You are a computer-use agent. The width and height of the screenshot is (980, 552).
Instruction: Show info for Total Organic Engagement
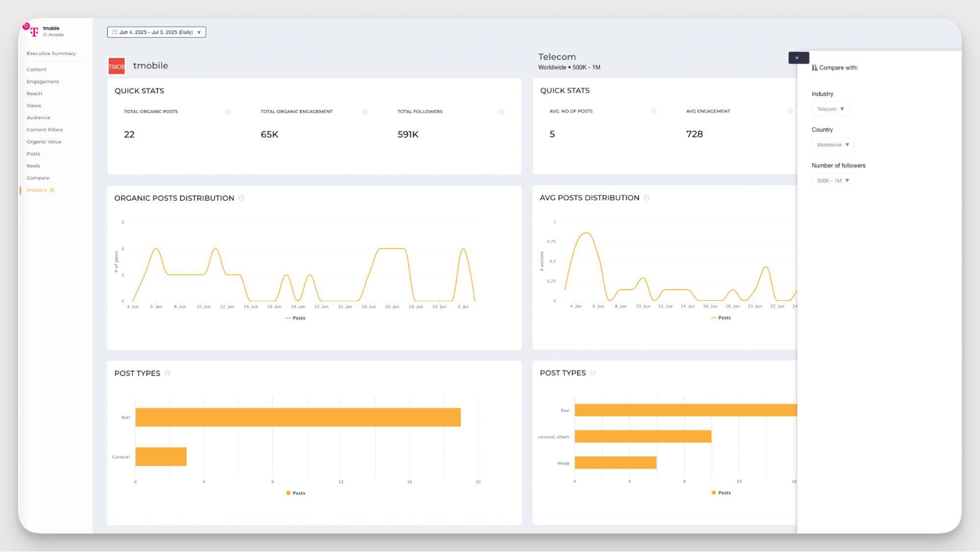[365, 112]
